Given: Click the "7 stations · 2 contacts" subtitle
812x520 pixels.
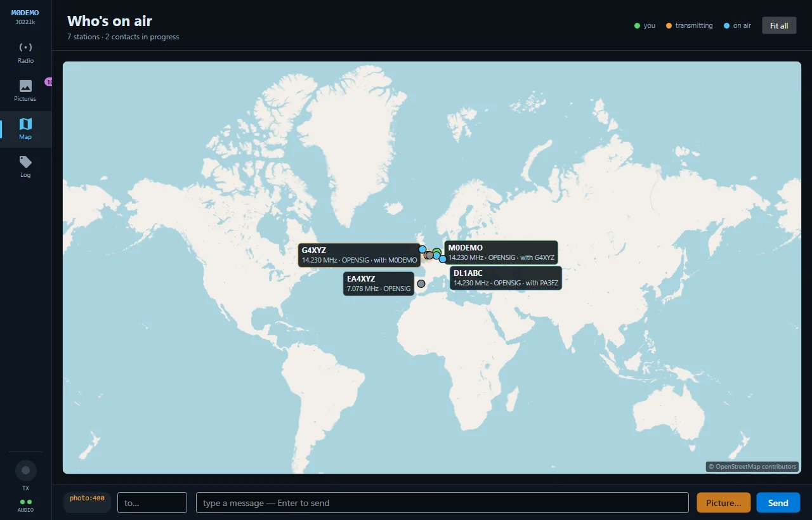Looking at the screenshot, I should click(123, 37).
